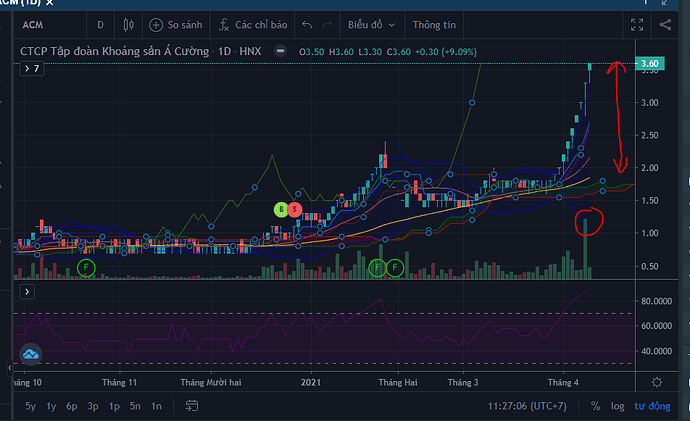Select the D daily interval

[99, 24]
